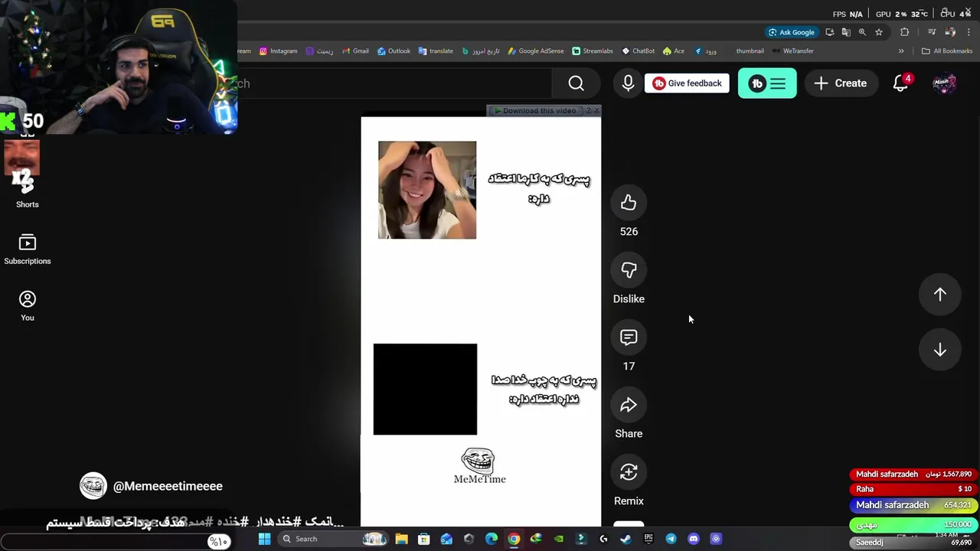Open ChatBot bookmark
980x551 pixels.
(639, 51)
